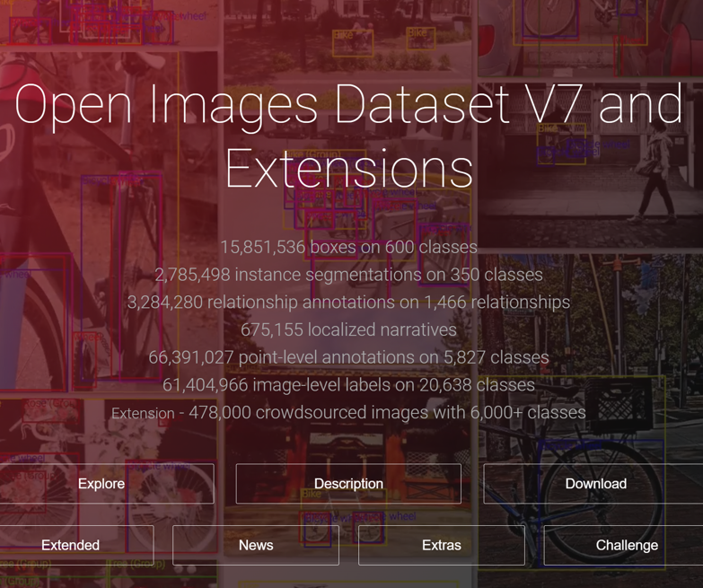The width and height of the screenshot is (703, 588).
Task: Click the relationship annotations statistic line
Action: pyautogui.click(x=348, y=303)
